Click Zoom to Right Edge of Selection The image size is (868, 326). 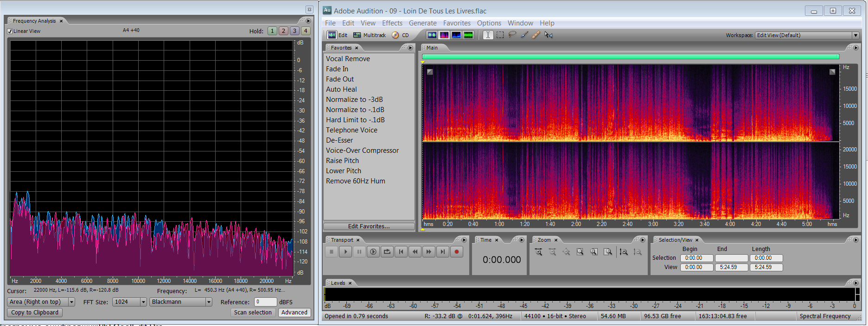coord(608,252)
